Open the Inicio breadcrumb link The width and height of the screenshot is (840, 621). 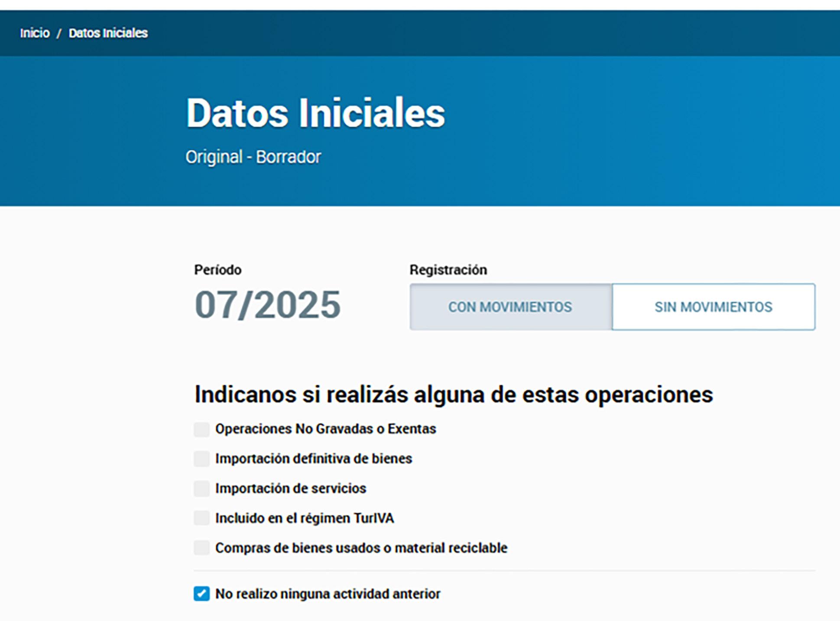pyautogui.click(x=35, y=33)
